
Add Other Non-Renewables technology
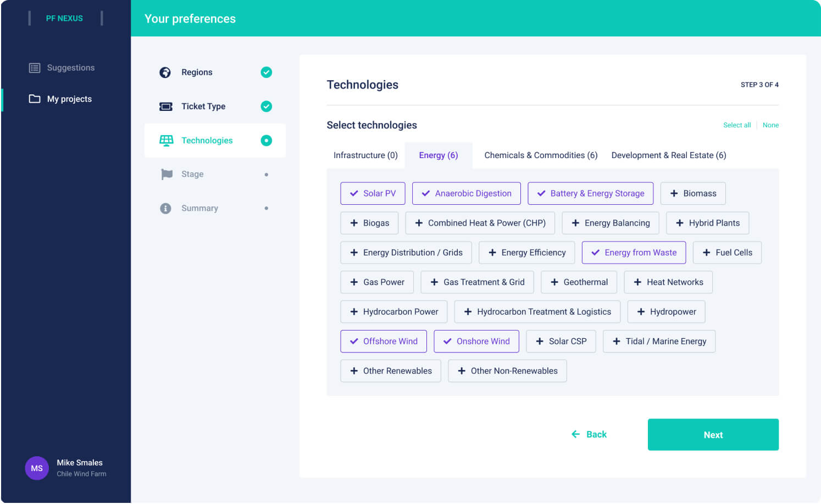coord(507,371)
